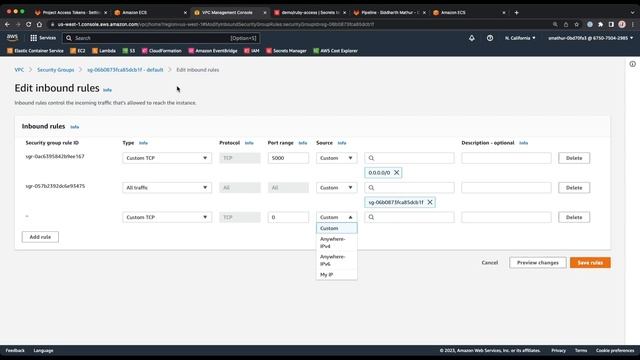Click the port range field showing 5000
This screenshot has width=640, height=360.
(288, 158)
